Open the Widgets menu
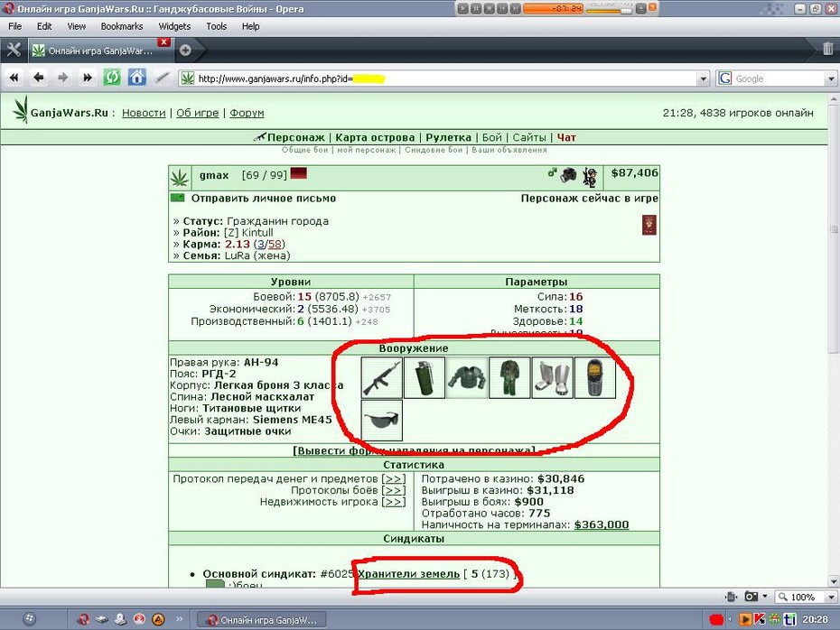This screenshot has height=630, width=840. tap(174, 26)
